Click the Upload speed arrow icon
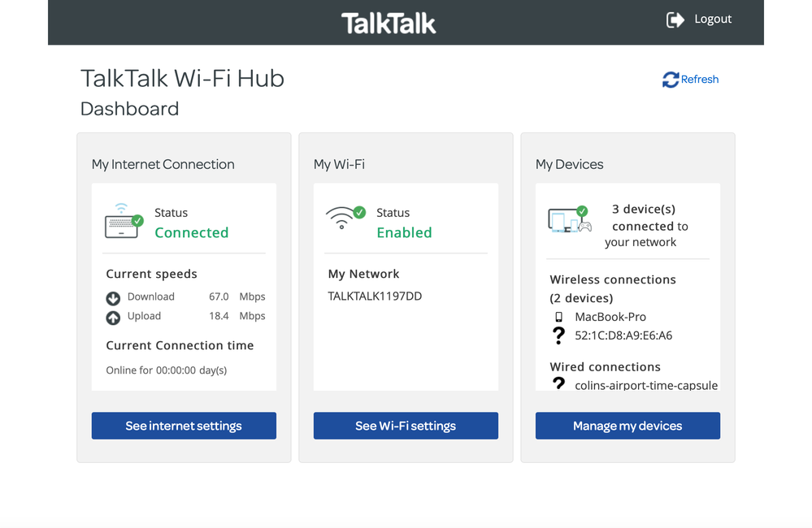This screenshot has height=528, width=812. 112,317
